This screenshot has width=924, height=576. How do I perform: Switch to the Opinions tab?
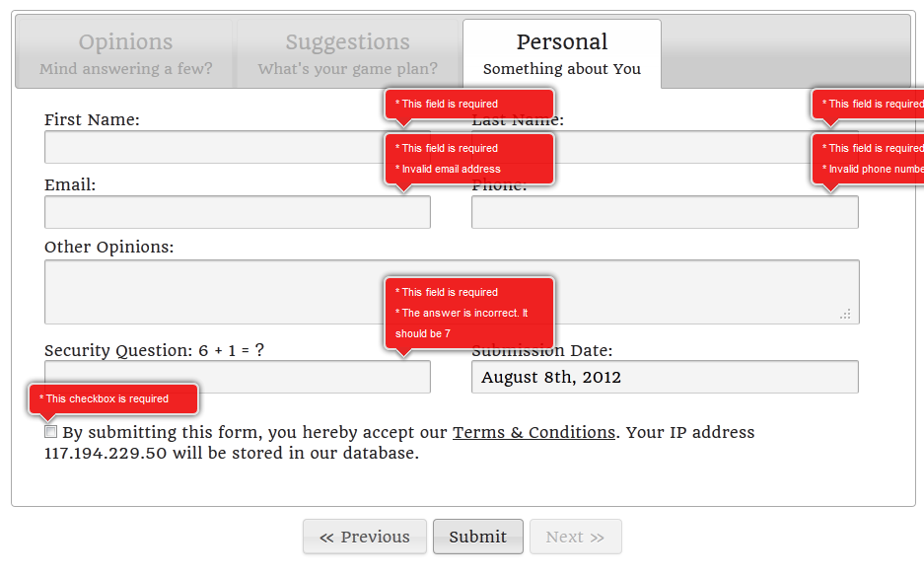point(125,53)
